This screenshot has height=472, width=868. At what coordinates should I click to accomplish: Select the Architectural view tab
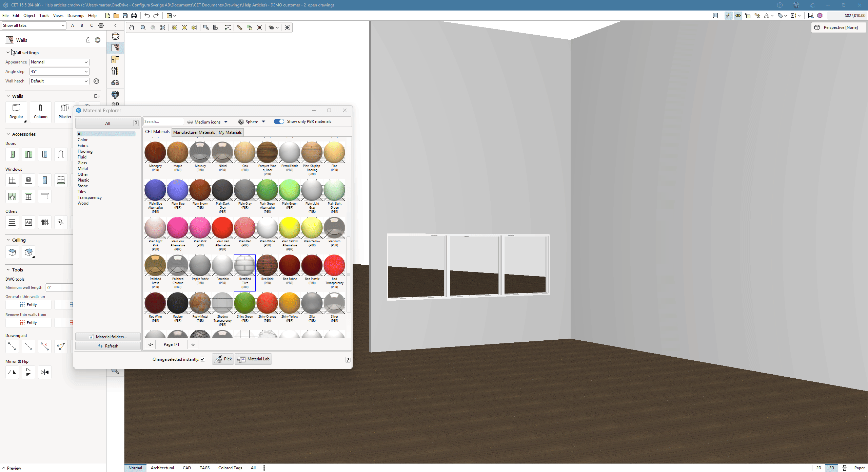(162, 468)
